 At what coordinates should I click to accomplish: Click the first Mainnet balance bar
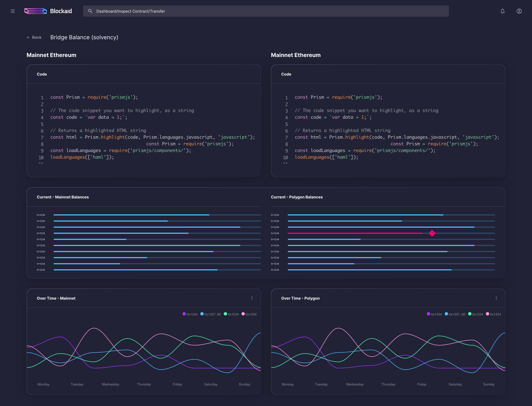(131, 215)
